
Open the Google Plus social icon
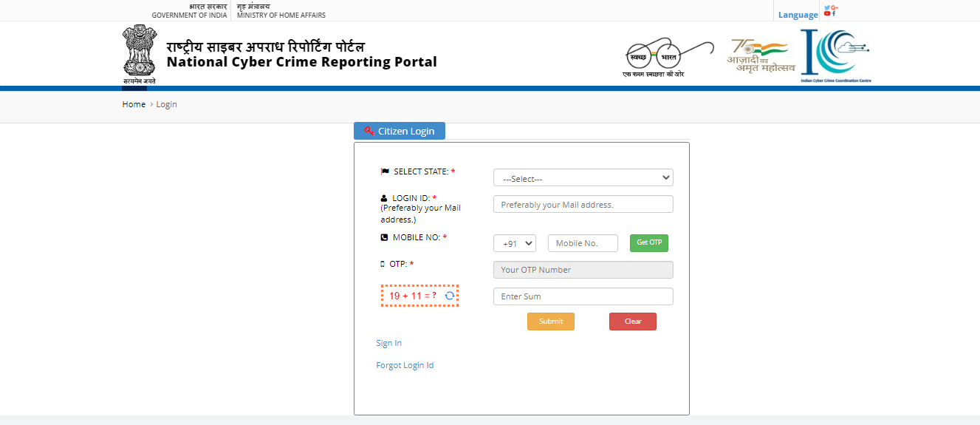[835, 7]
